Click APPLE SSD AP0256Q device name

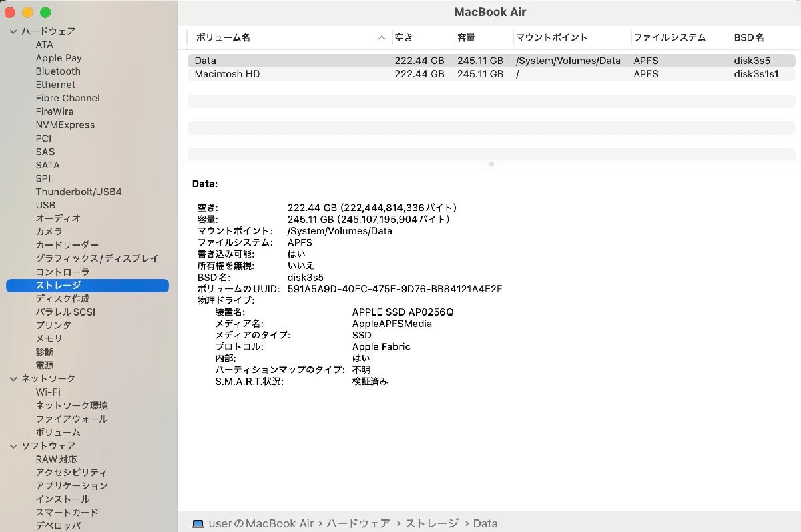(x=403, y=312)
